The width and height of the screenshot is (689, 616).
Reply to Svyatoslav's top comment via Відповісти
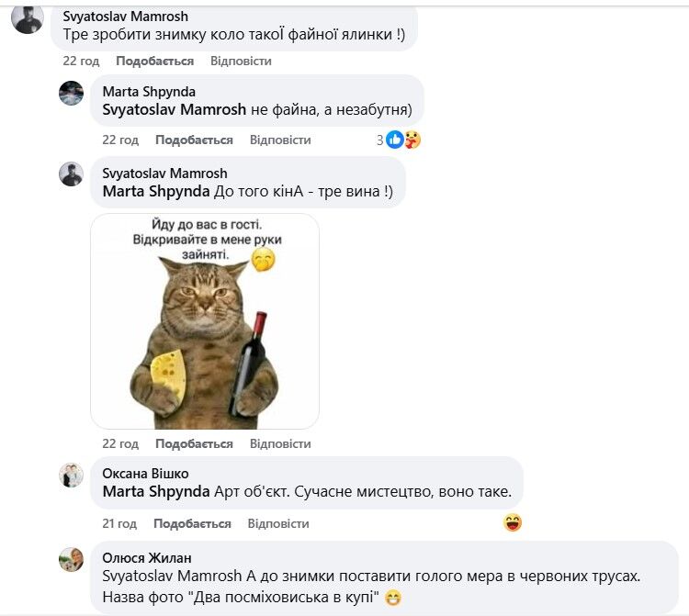[241, 61]
